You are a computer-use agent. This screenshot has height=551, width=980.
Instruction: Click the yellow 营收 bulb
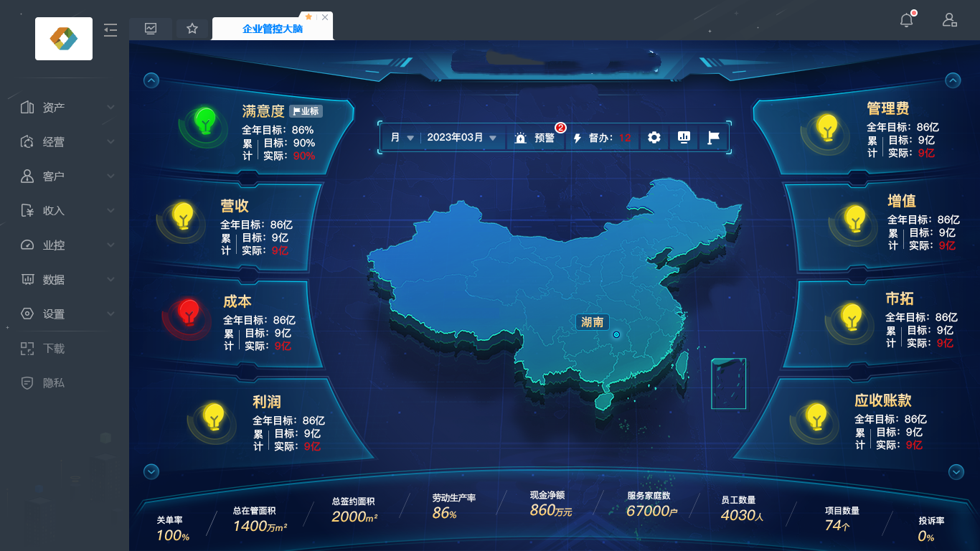pyautogui.click(x=184, y=216)
